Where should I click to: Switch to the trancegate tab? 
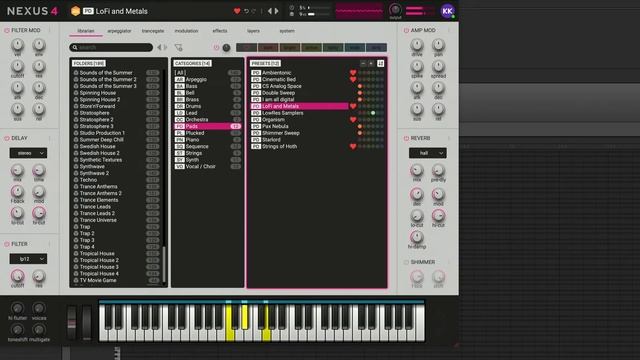pyautogui.click(x=153, y=31)
